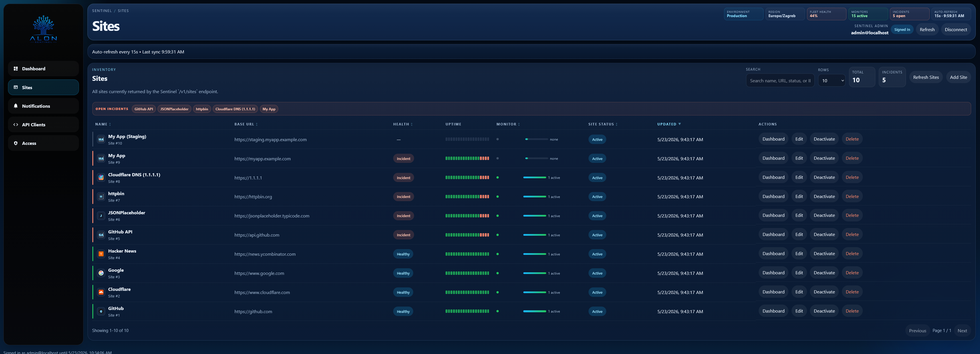Open the Rows per page dropdown
This screenshot has height=354, width=980.
click(x=832, y=81)
